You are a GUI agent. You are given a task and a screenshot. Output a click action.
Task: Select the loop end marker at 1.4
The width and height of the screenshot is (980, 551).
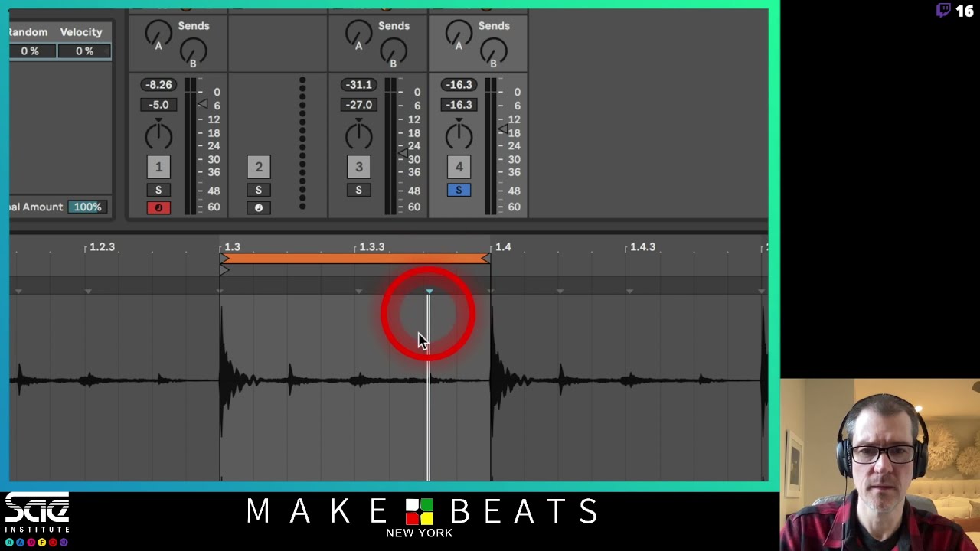(x=485, y=259)
